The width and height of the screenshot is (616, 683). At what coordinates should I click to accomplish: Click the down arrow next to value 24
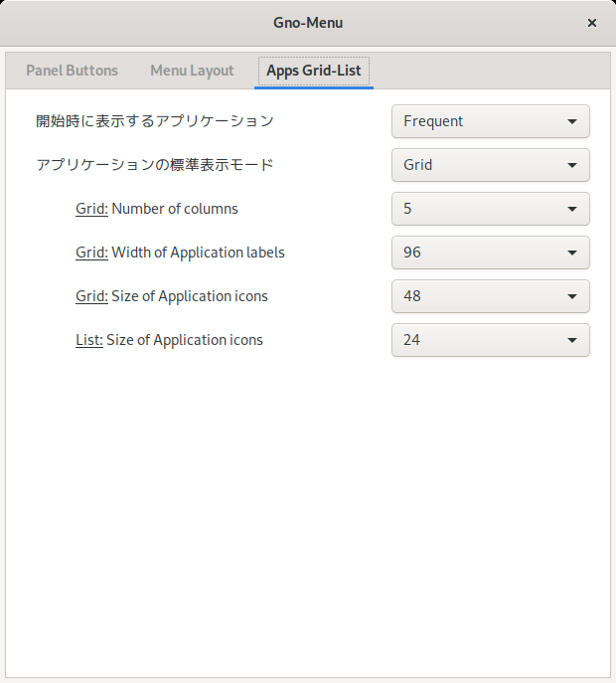(x=572, y=341)
